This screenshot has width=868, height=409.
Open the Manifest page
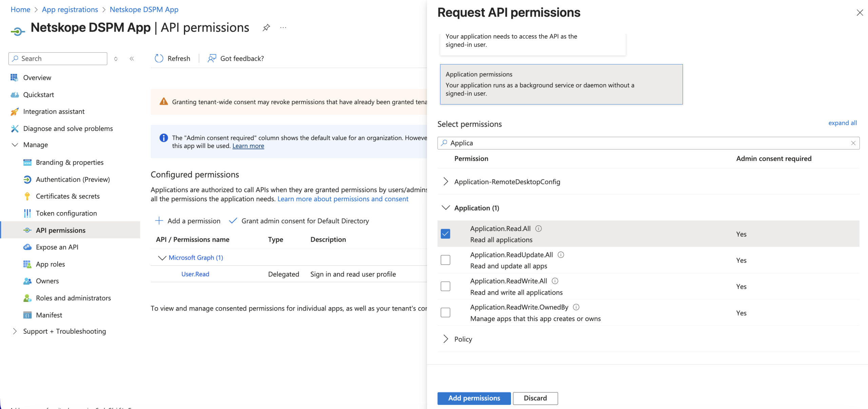pos(49,315)
